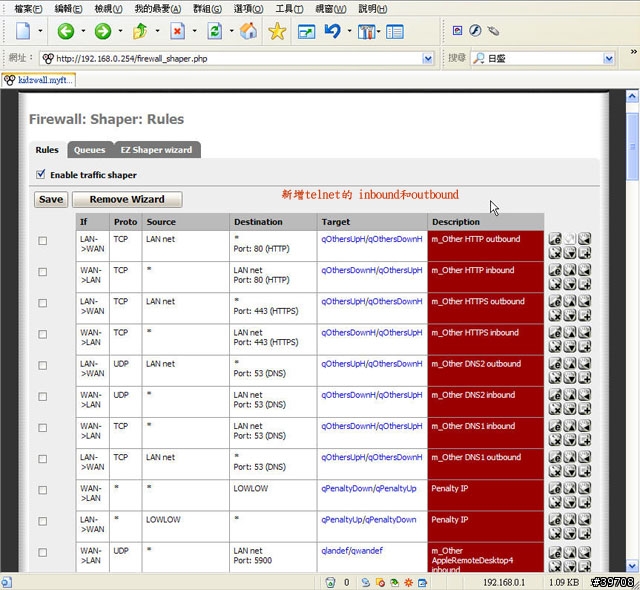Add rule based on m_Other HTTP outbound
Image resolution: width=640 pixels, height=590 pixels.
[584, 253]
